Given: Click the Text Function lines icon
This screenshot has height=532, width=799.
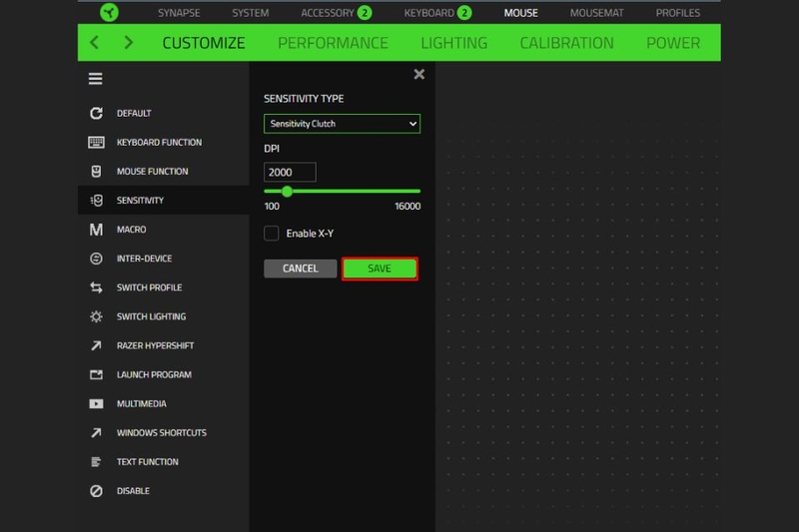Looking at the screenshot, I should tap(96, 462).
